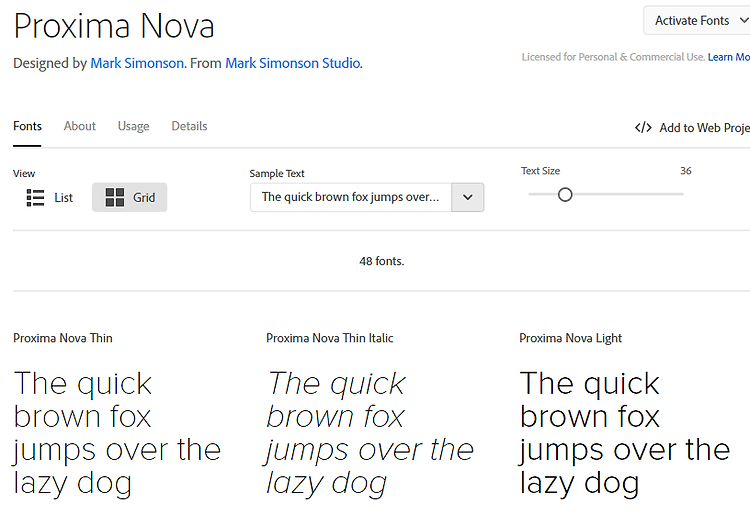
Task: Open the Proxima Nova Light sample
Action: (624, 433)
